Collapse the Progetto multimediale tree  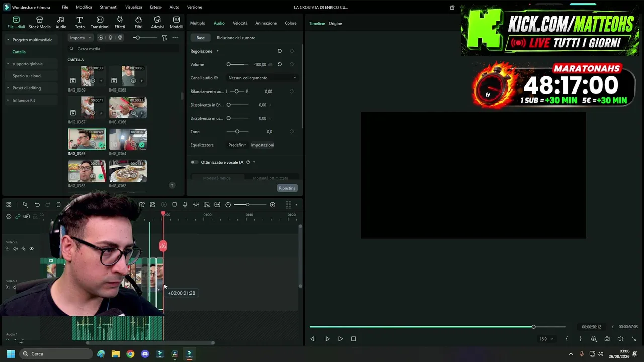pos(8,40)
